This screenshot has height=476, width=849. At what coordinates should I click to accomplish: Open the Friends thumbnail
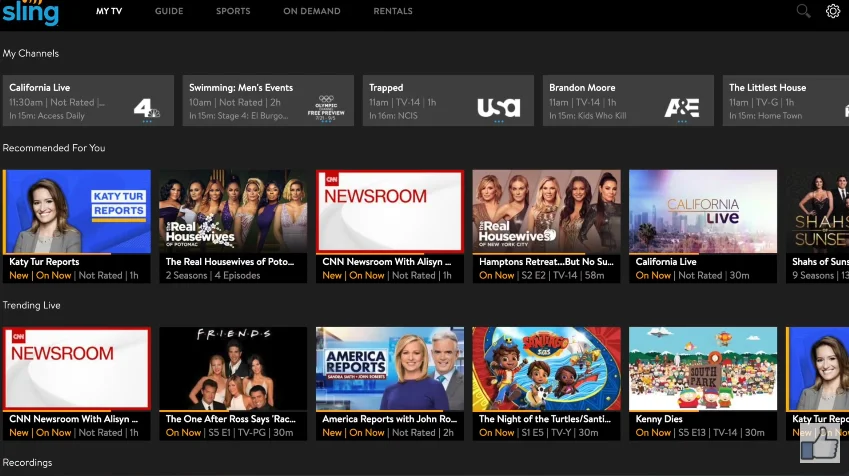233,368
